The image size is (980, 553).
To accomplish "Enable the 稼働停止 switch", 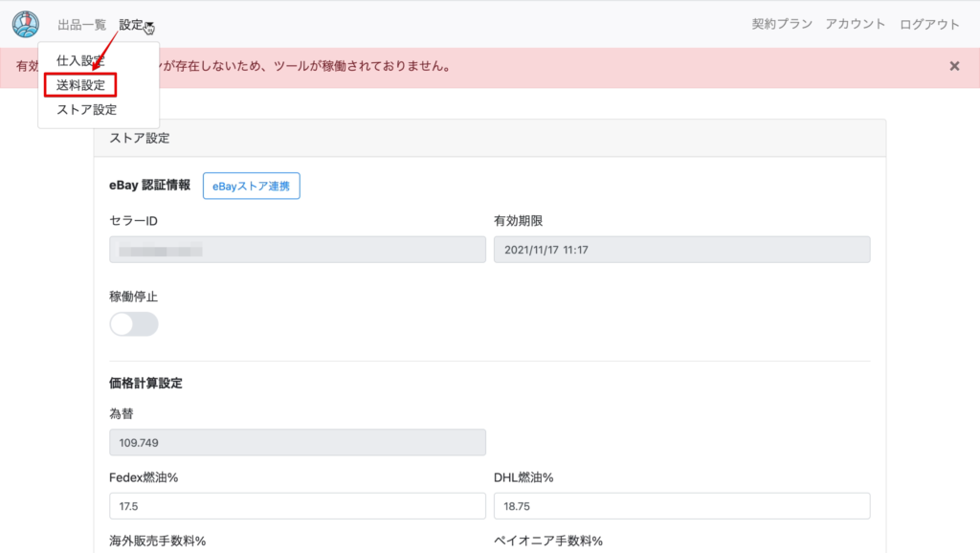I will (x=134, y=324).
